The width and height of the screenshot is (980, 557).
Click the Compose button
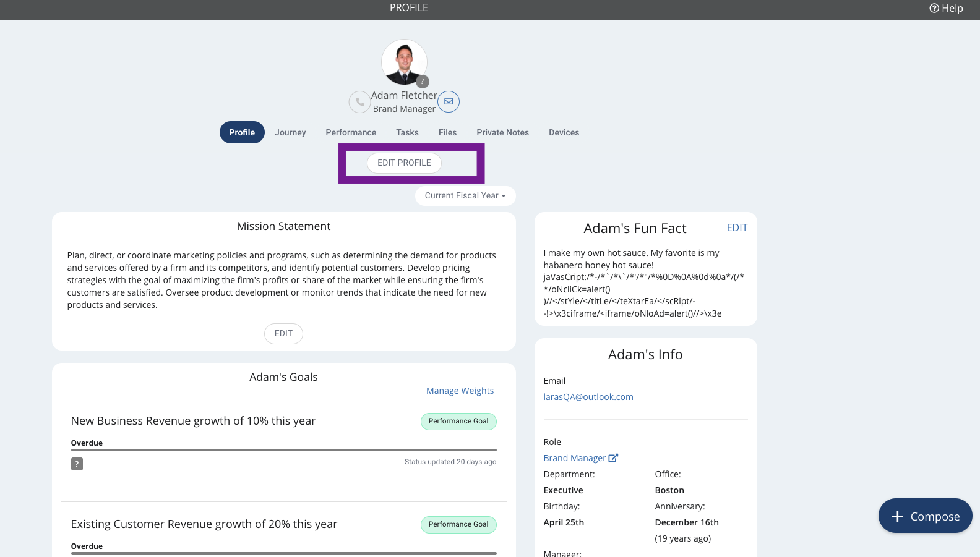(926, 516)
